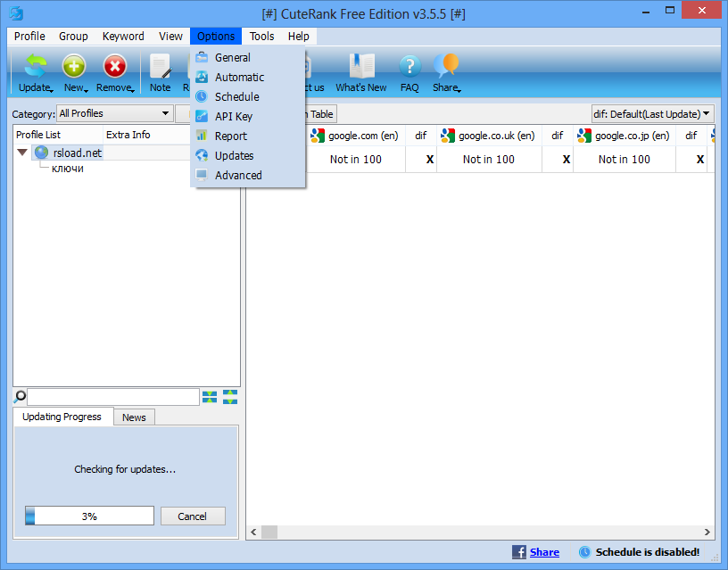728x570 pixels.
Task: Open the Tools menu
Action: point(262,37)
